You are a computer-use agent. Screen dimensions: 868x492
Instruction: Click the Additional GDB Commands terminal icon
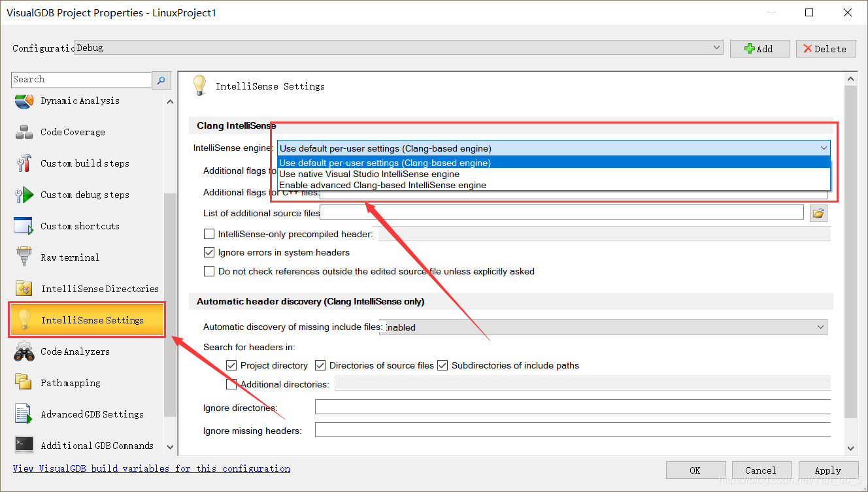pos(24,446)
